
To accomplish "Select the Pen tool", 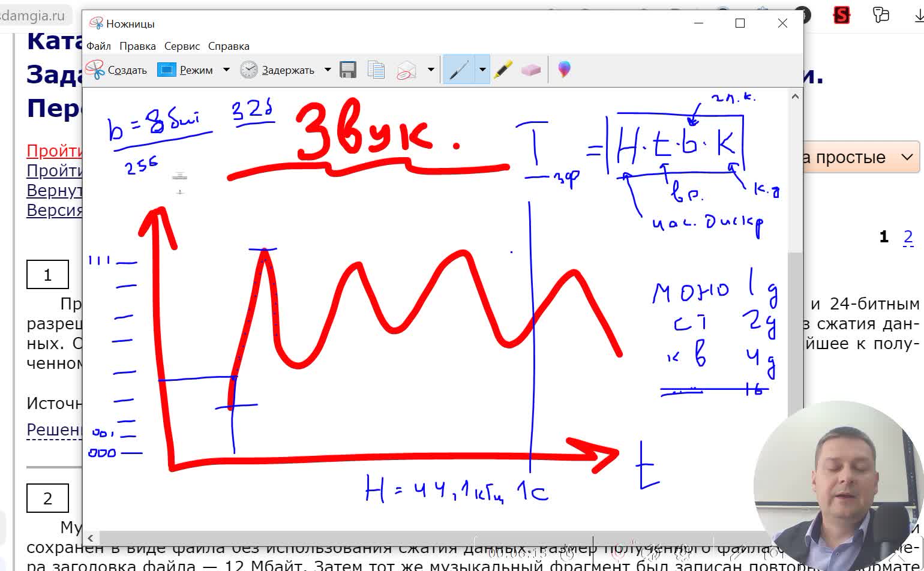I will (459, 70).
